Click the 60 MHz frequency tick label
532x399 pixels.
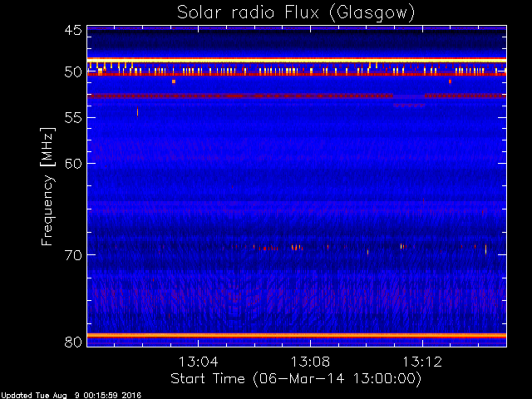(73, 163)
